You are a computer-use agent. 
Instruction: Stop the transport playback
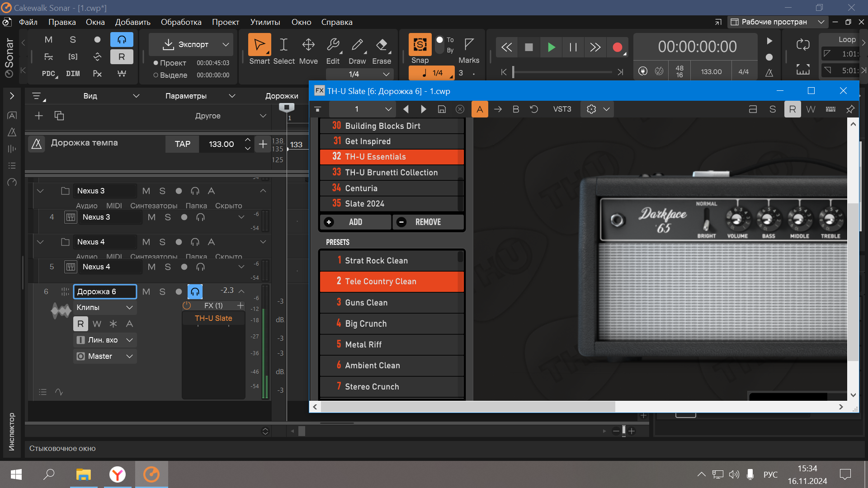[528, 47]
